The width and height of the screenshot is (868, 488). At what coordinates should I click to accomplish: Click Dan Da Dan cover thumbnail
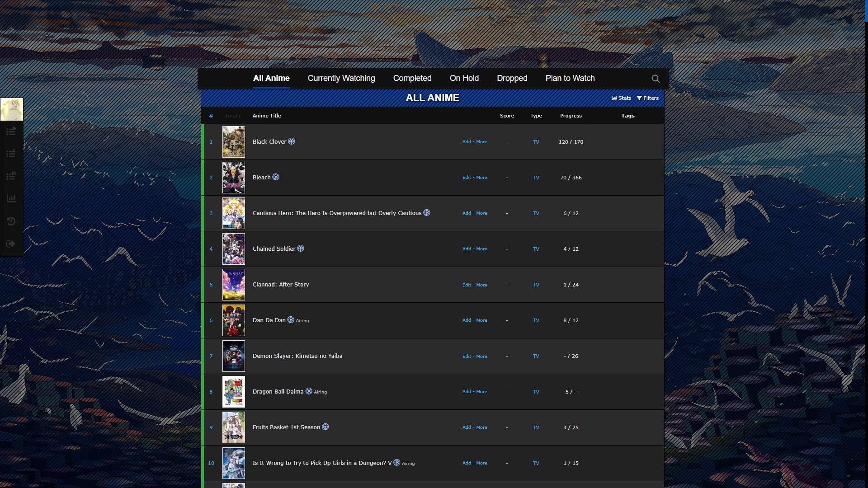click(x=234, y=320)
